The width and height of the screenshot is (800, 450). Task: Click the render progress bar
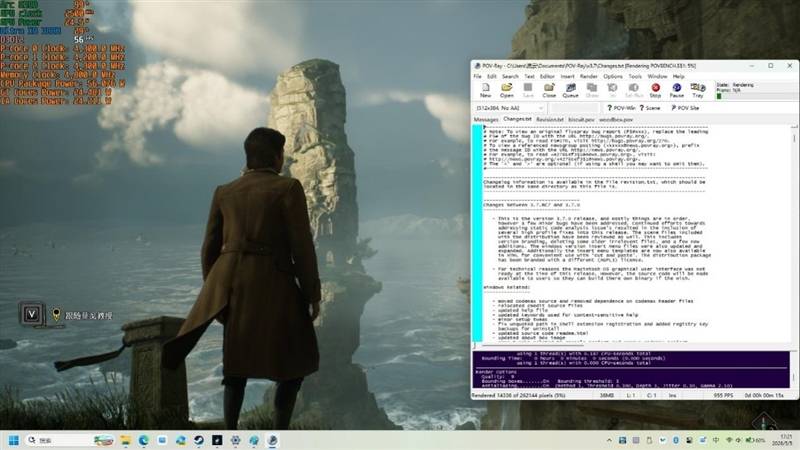click(x=756, y=96)
